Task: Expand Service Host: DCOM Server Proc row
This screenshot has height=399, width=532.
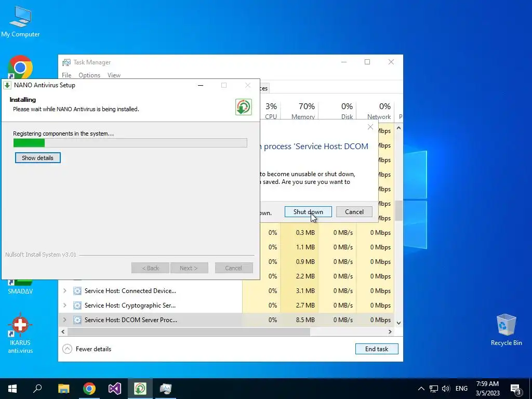Action: point(64,320)
